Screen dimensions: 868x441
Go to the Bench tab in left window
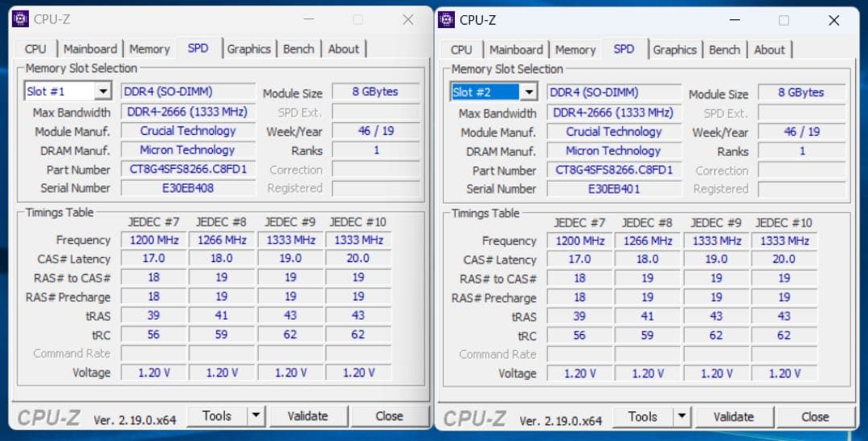(298, 49)
